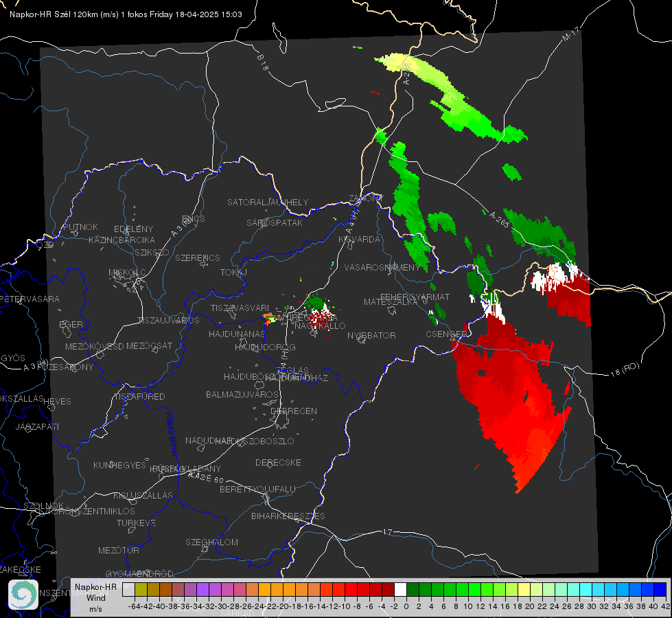Click the ZÁHONY border town label
This screenshot has width=672, height=618.
tap(366, 198)
